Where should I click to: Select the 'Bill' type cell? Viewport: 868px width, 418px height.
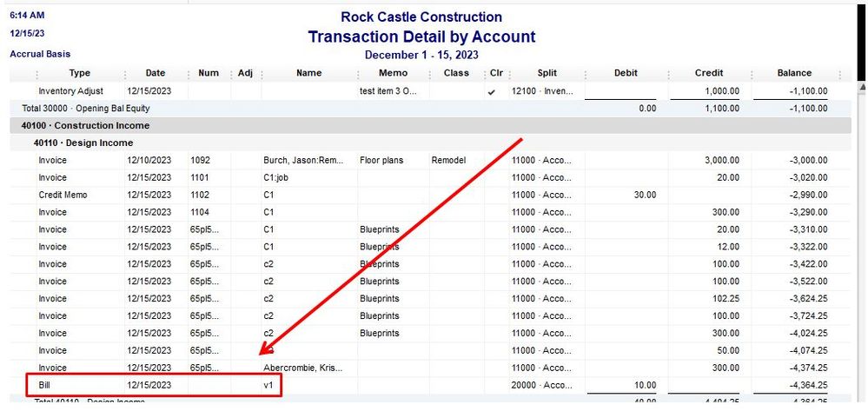tap(45, 385)
